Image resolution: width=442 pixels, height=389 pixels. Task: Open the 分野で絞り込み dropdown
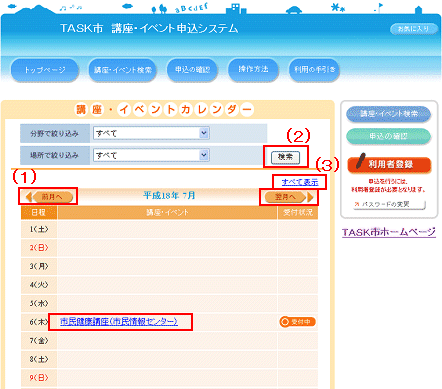pos(151,133)
